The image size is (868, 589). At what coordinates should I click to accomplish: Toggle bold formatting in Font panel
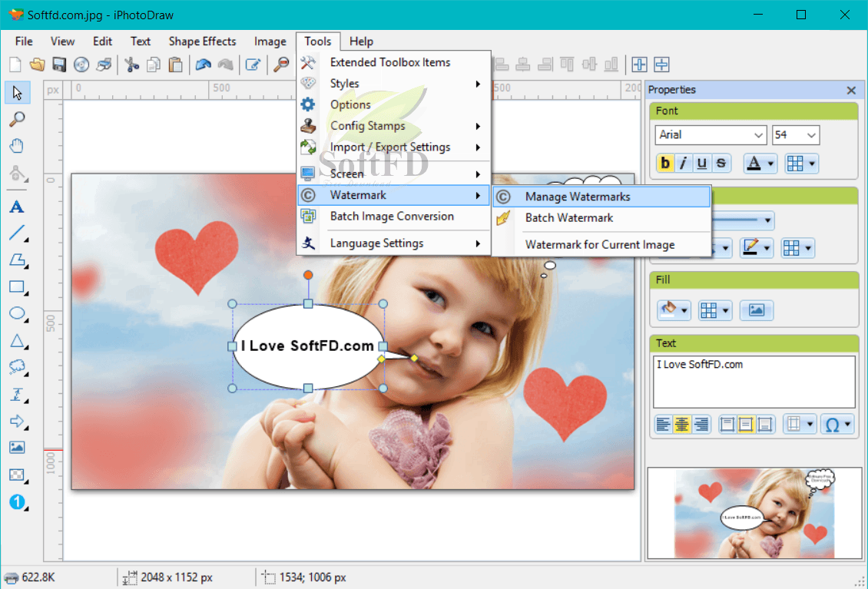pyautogui.click(x=665, y=164)
